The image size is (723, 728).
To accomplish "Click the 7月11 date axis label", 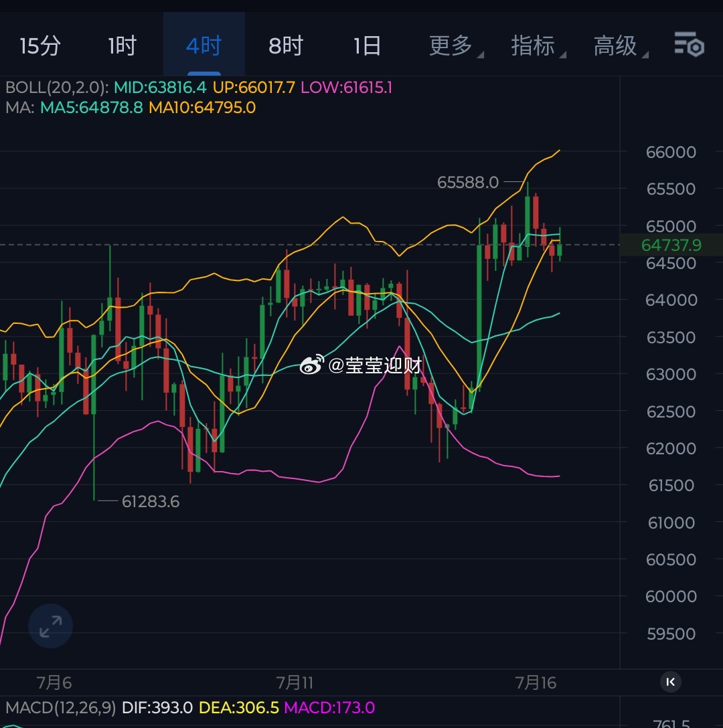I will click(x=295, y=682).
